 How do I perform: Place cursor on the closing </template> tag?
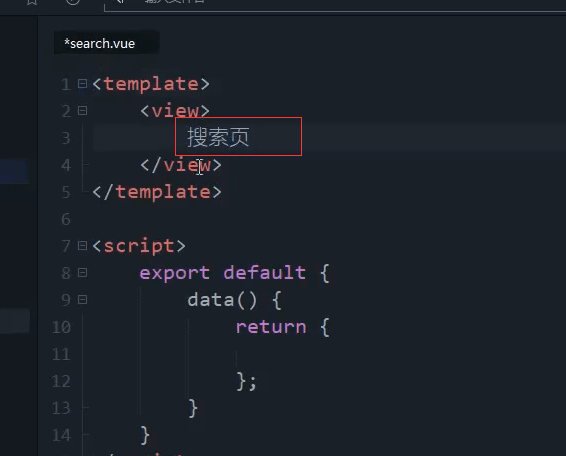[x=157, y=192]
